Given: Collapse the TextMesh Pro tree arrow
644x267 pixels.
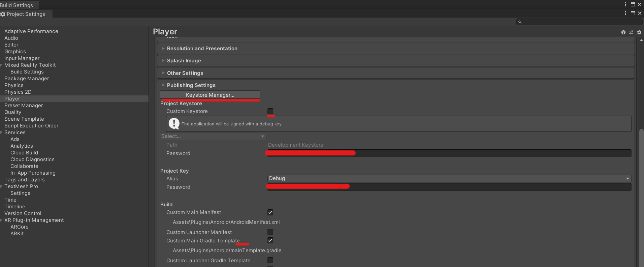Looking at the screenshot, I should coord(2,186).
